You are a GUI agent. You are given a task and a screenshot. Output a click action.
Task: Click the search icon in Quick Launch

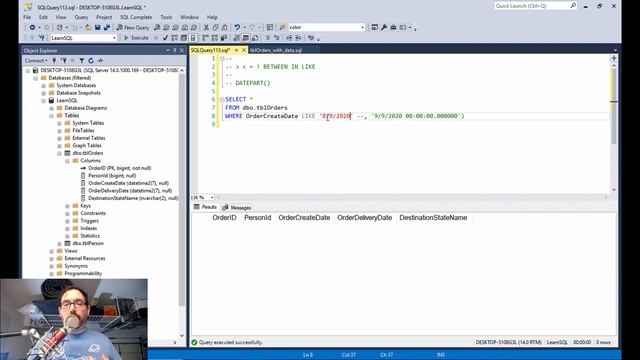tap(573, 6)
